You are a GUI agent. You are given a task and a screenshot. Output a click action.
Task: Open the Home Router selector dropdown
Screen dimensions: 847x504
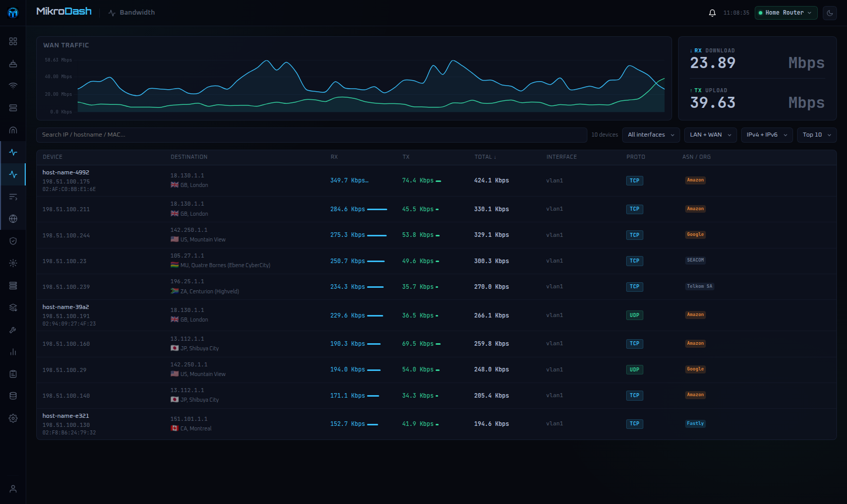coord(786,13)
